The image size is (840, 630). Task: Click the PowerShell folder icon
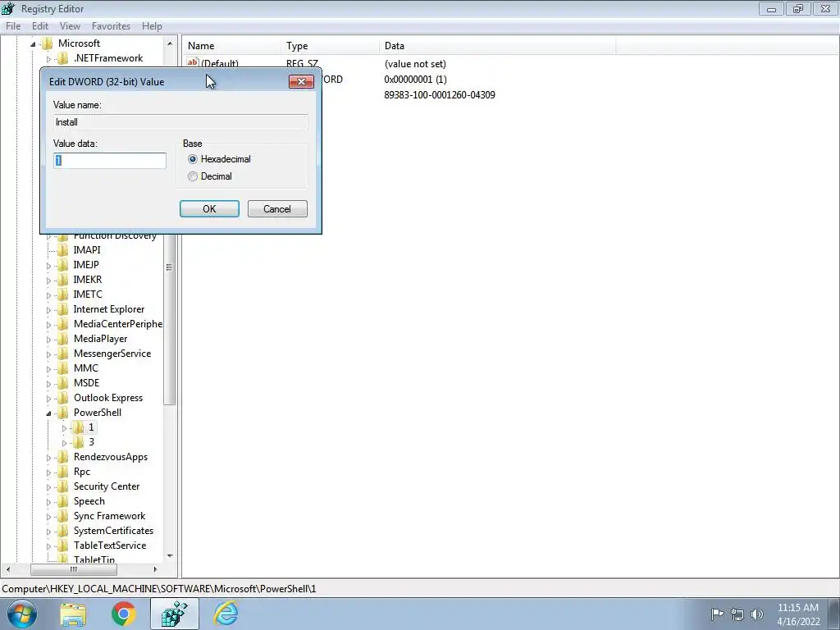click(x=62, y=412)
